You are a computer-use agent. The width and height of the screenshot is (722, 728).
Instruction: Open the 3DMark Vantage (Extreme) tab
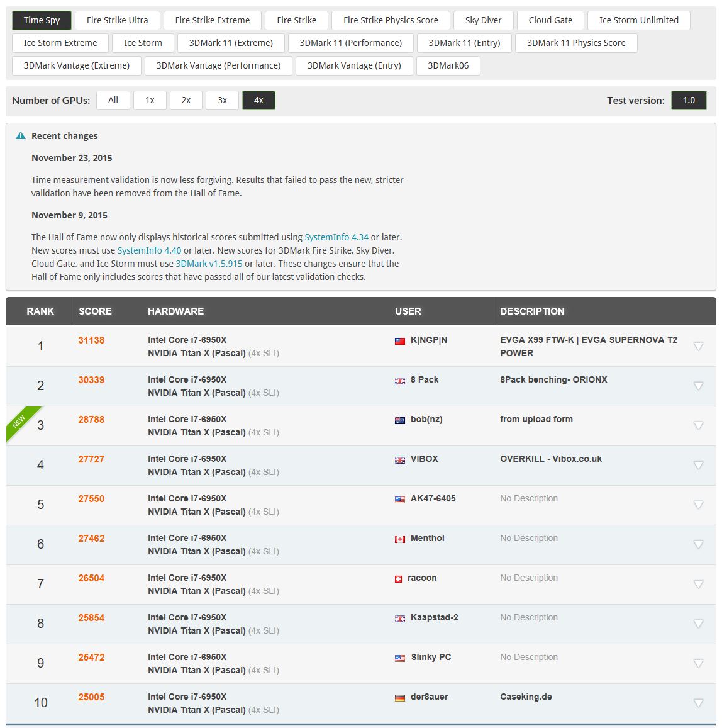tap(77, 66)
